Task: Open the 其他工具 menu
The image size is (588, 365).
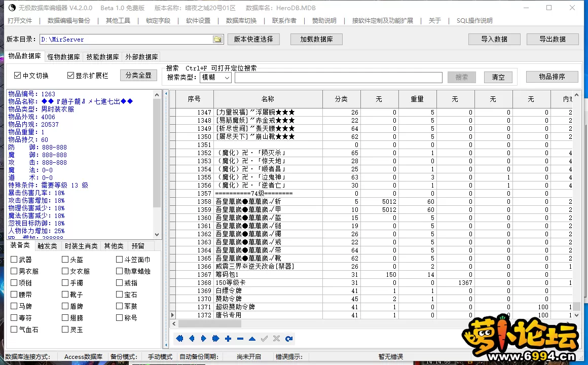Action: 118,21
